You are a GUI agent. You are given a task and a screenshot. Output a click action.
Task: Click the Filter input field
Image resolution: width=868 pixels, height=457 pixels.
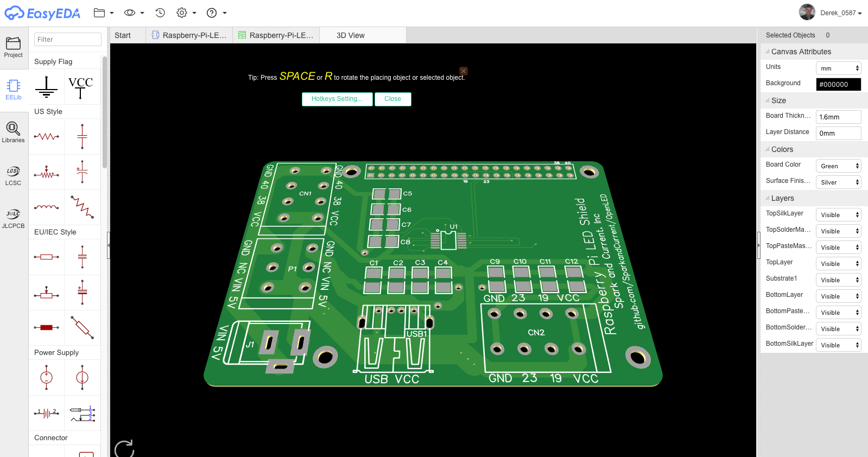tap(68, 39)
